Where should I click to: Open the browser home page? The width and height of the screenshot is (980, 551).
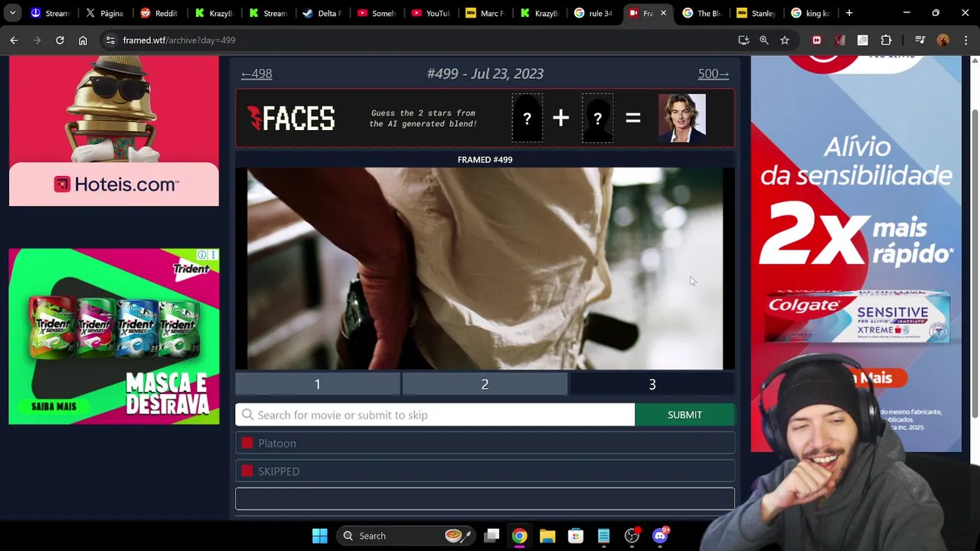pyautogui.click(x=83, y=40)
